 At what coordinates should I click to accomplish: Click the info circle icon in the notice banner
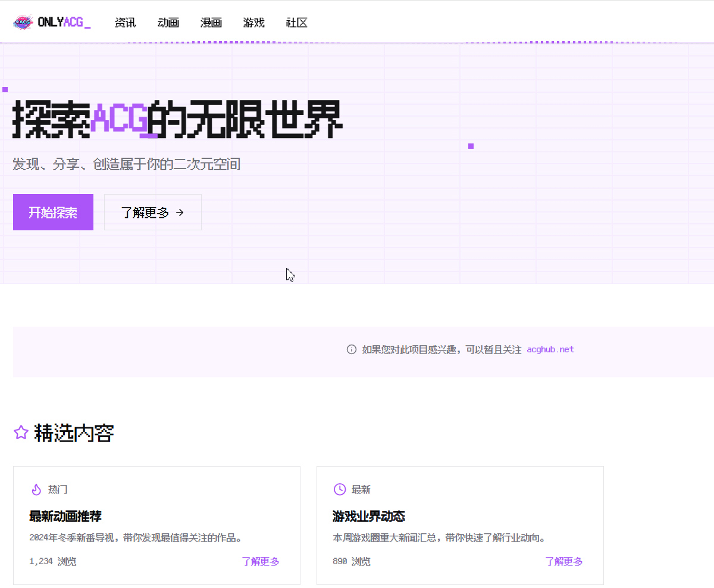[x=351, y=349]
